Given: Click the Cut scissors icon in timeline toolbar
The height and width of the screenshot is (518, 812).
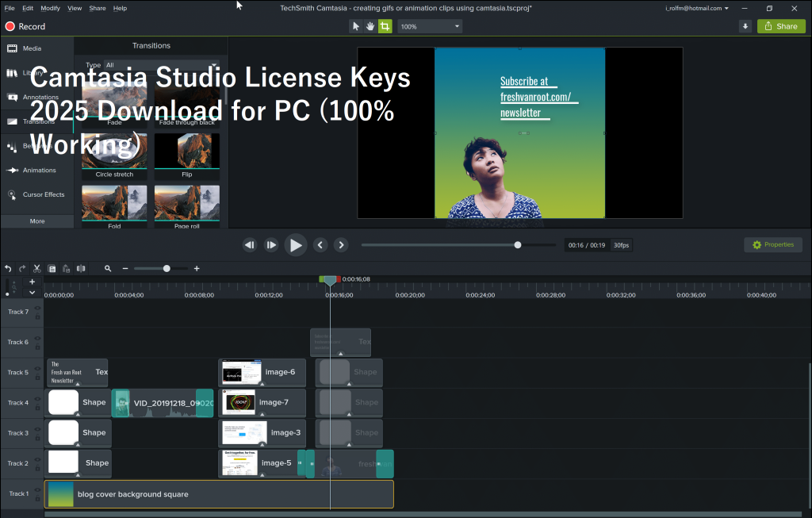Looking at the screenshot, I should pyautogui.click(x=36, y=268).
